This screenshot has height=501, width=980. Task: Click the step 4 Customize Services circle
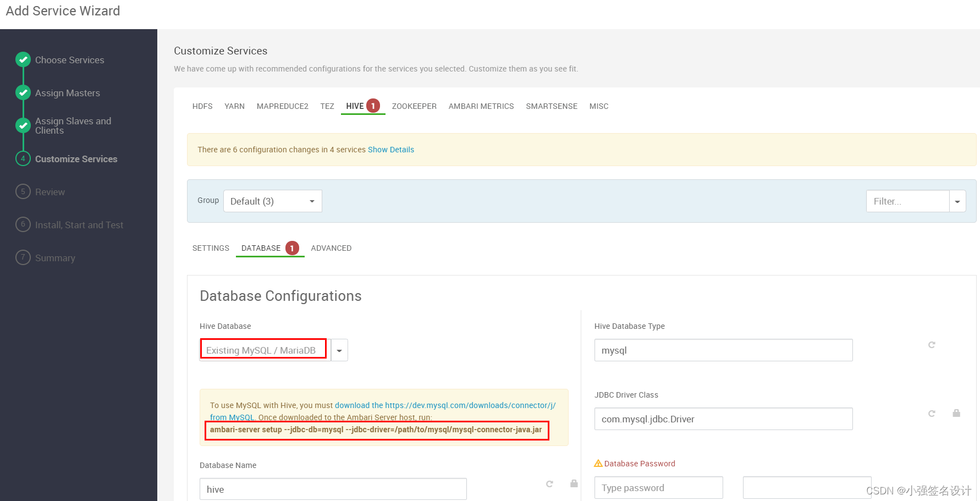[23, 158]
